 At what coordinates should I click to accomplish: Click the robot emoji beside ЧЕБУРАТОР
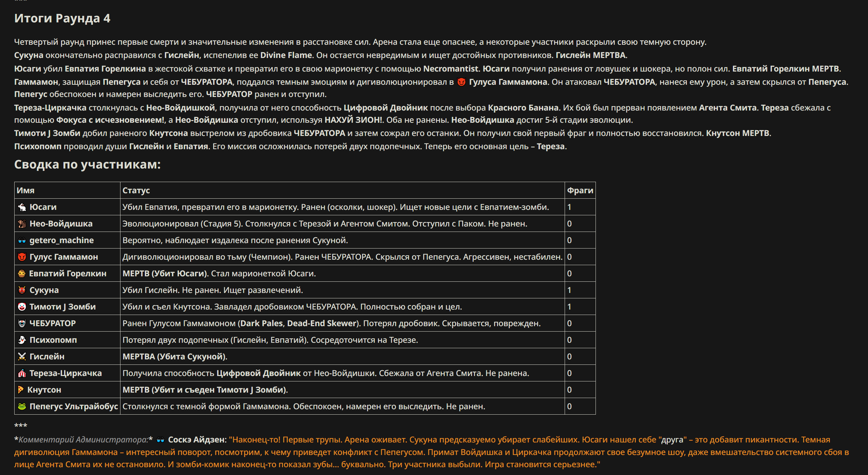coord(22,323)
